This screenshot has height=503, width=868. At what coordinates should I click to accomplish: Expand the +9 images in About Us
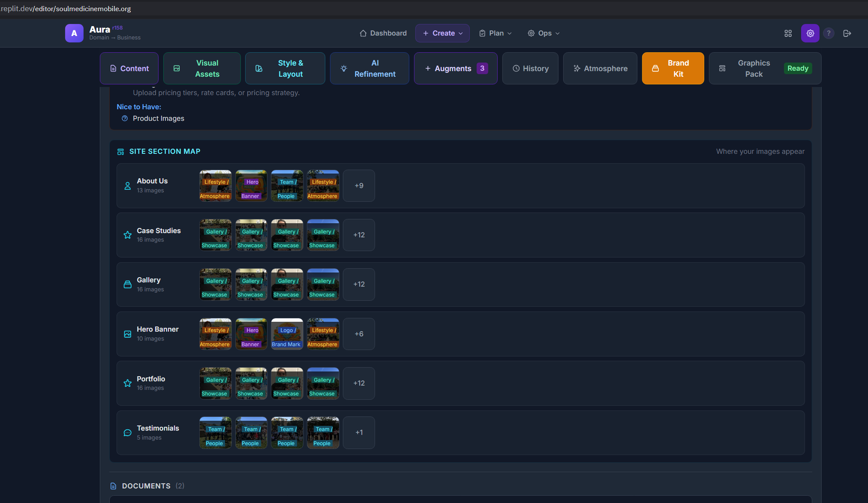359,186
